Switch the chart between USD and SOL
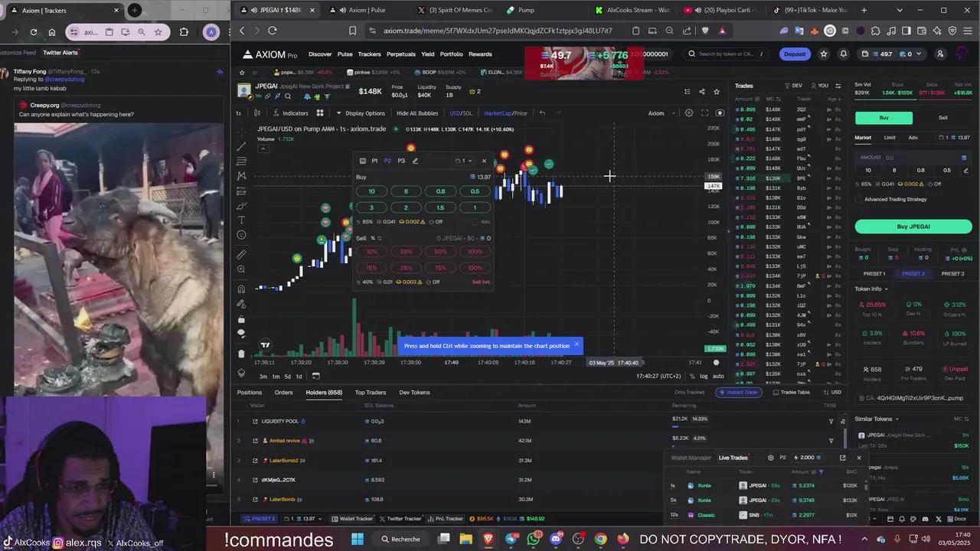 pos(461,113)
